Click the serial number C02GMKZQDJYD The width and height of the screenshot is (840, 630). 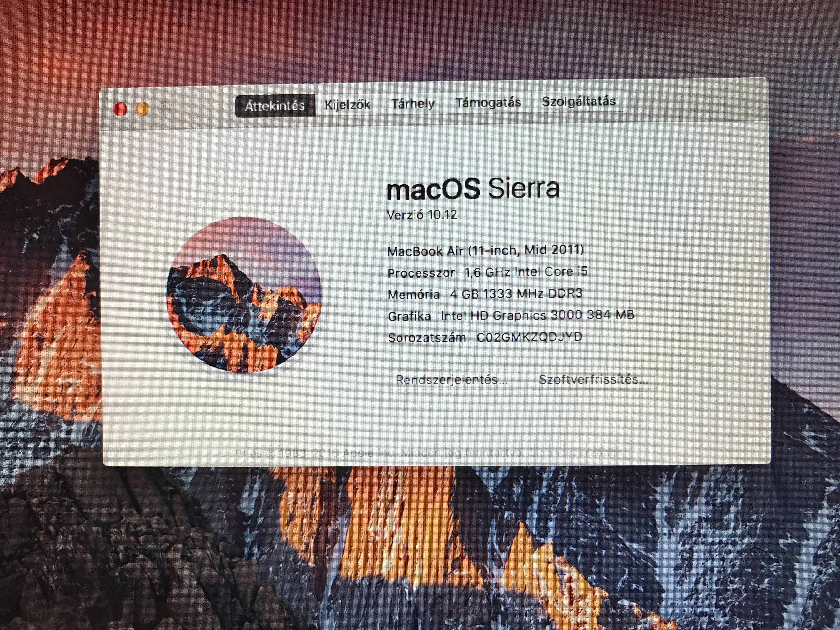(x=529, y=337)
